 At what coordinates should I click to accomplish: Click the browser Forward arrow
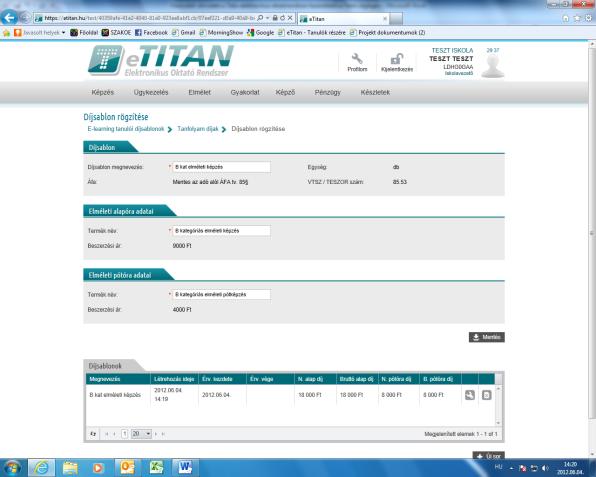click(x=25, y=17)
